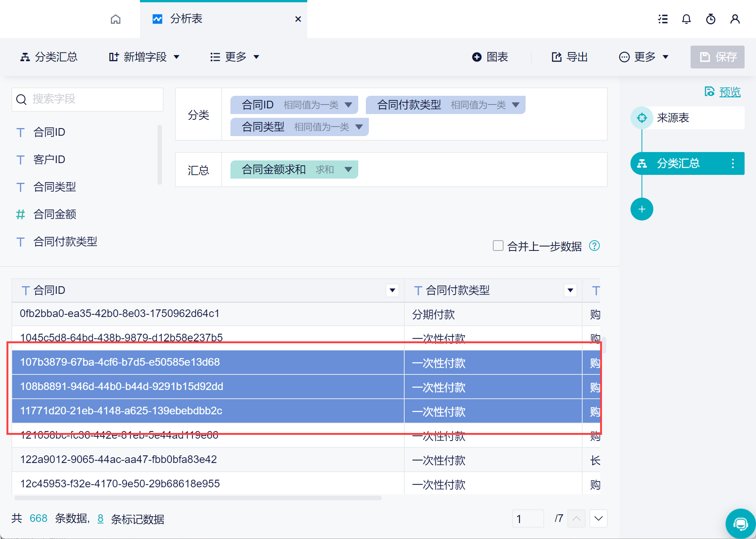Click the 预览 preview link
The height and width of the screenshot is (539, 756).
[729, 92]
